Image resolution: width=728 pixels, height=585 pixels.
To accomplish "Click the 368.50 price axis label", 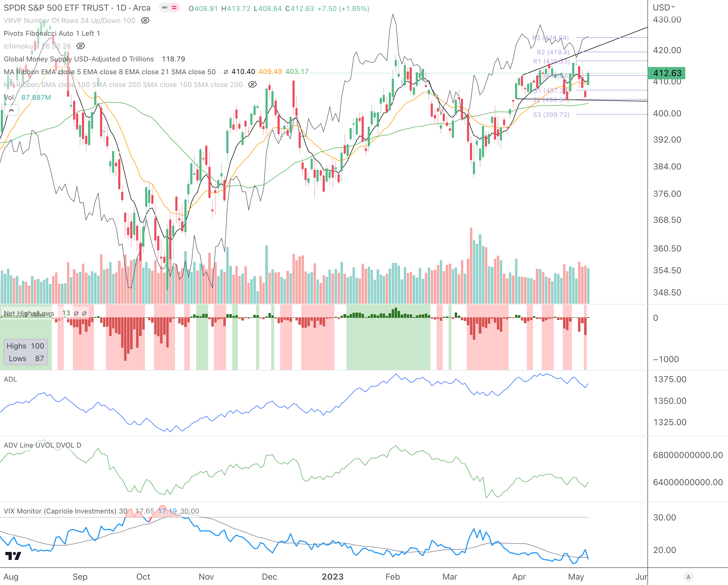I will tap(667, 220).
